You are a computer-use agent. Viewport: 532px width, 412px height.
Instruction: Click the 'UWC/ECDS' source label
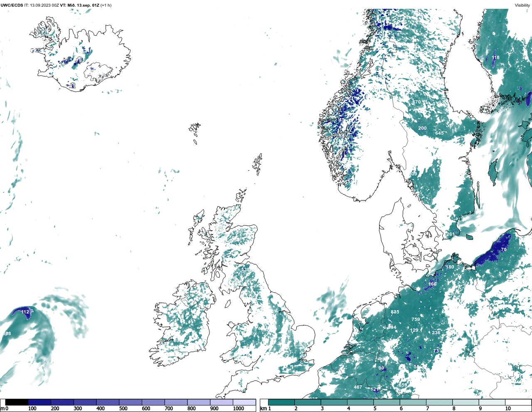pyautogui.click(x=12, y=5)
